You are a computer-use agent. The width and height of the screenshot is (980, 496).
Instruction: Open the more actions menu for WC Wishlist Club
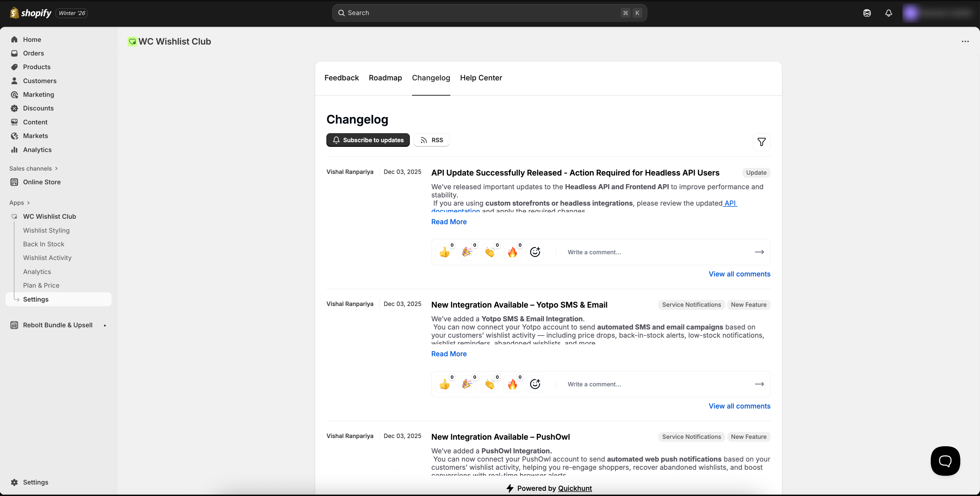[965, 42]
